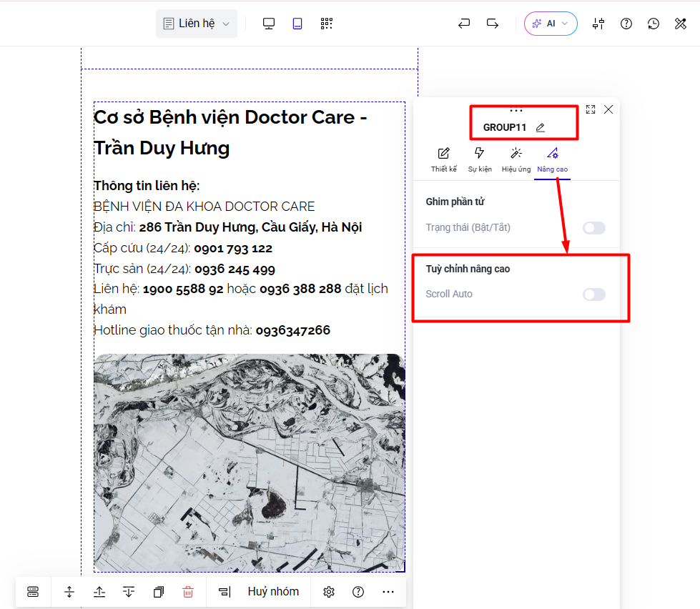Image resolution: width=700 pixels, height=609 pixels.
Task: Click the Huỷ nhóm button
Action: pos(273,592)
